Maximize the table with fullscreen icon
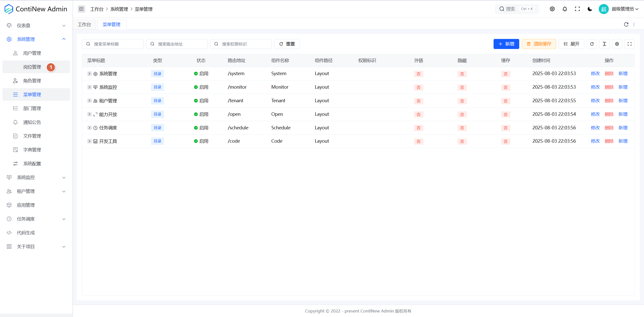Screen dimensions: 644x317 (630, 44)
